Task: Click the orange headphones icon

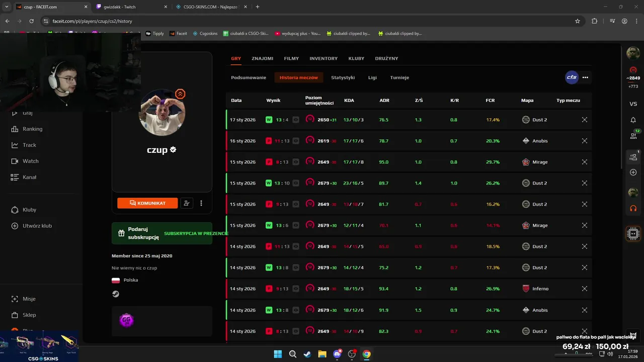Action: point(633,208)
